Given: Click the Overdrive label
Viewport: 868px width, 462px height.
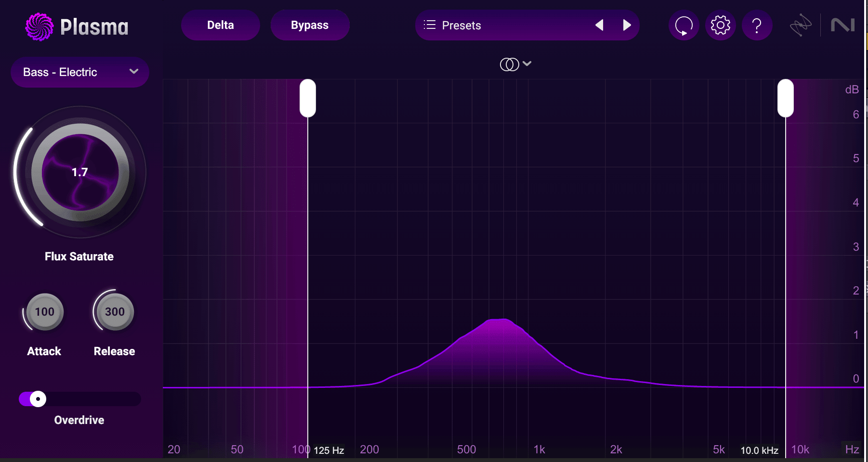Looking at the screenshot, I should point(79,420).
